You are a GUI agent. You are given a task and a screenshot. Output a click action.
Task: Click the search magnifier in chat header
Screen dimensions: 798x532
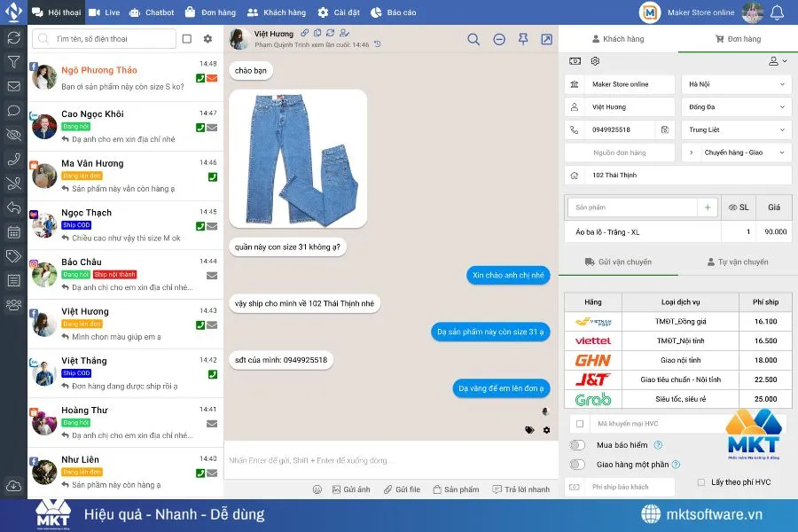(473, 40)
